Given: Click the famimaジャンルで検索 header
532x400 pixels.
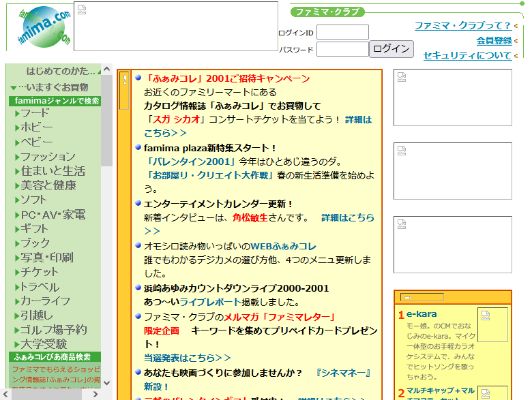Looking at the screenshot, I should tap(55, 101).
